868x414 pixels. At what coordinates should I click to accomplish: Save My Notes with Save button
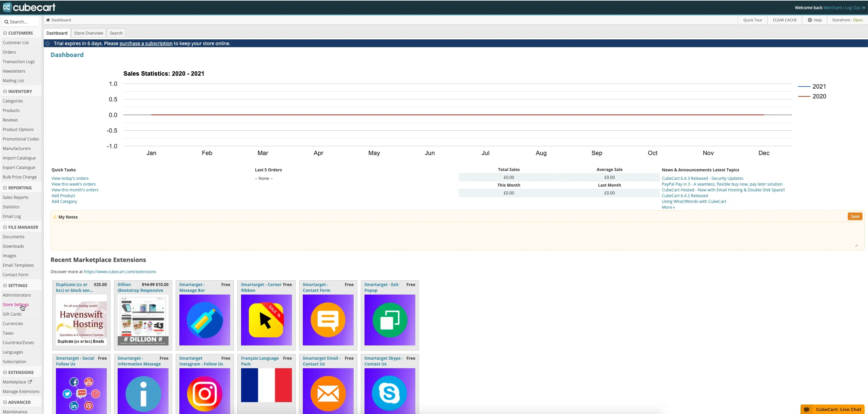point(855,217)
